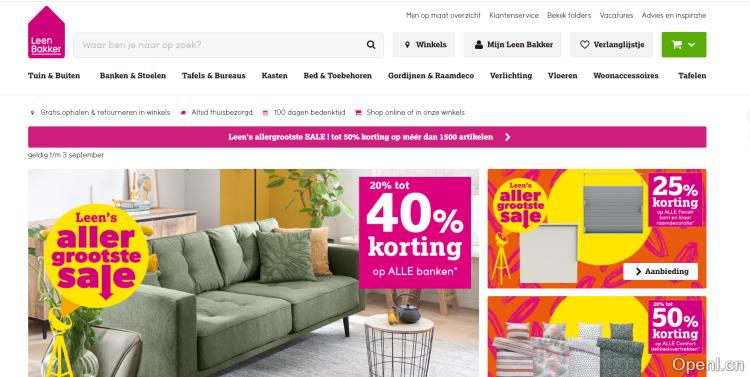Open the Klantenservice link
This screenshot has width=750, height=377.
[x=514, y=15]
